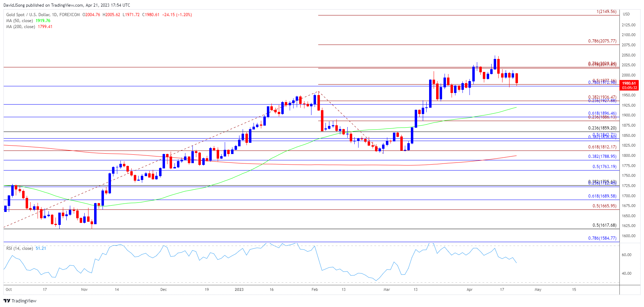Click the 2125.00 price axis tick
This screenshot has width=644, height=307.
628,25
